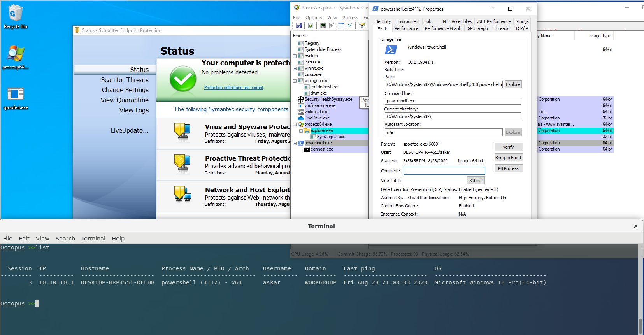Click the Symantec shield icon in the title bar
Image resolution: width=644 pixels, height=335 pixels.
[77, 30]
